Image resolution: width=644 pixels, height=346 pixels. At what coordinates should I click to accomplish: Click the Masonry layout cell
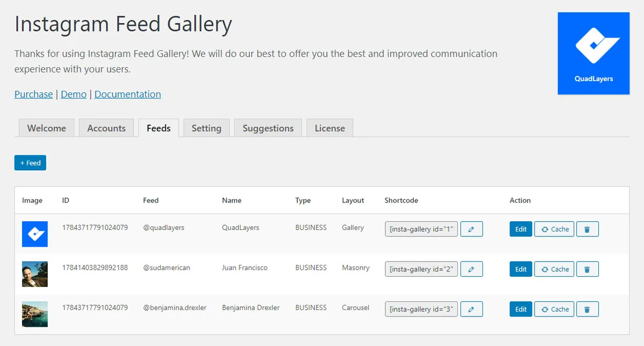tap(356, 268)
